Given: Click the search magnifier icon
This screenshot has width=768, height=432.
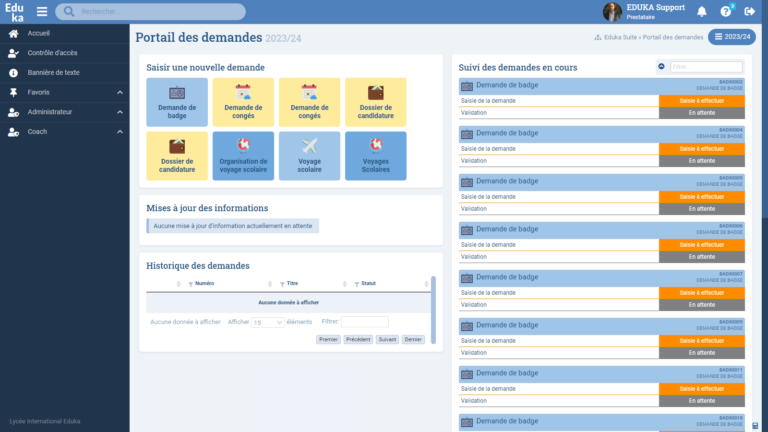Looking at the screenshot, I should [69, 11].
